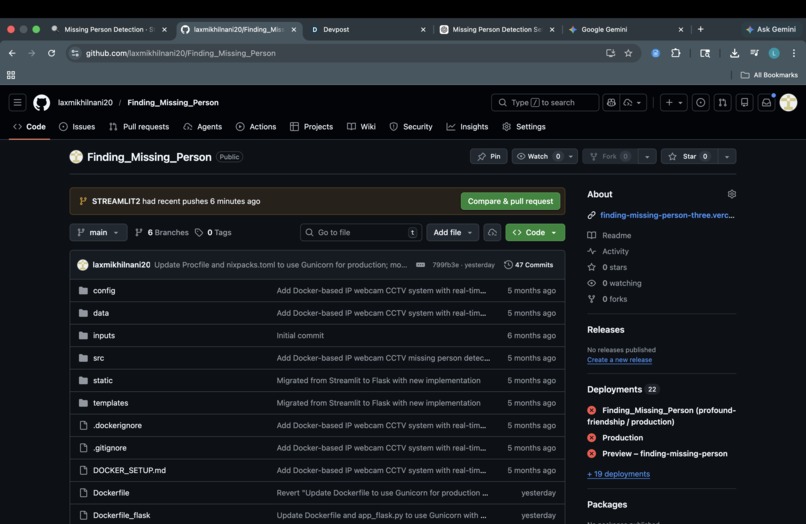Open the repository boards icon in header
The image size is (806, 524).
pyautogui.click(x=744, y=103)
